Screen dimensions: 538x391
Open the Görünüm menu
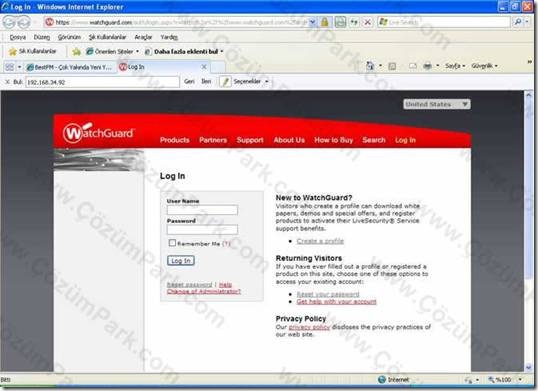pos(69,37)
